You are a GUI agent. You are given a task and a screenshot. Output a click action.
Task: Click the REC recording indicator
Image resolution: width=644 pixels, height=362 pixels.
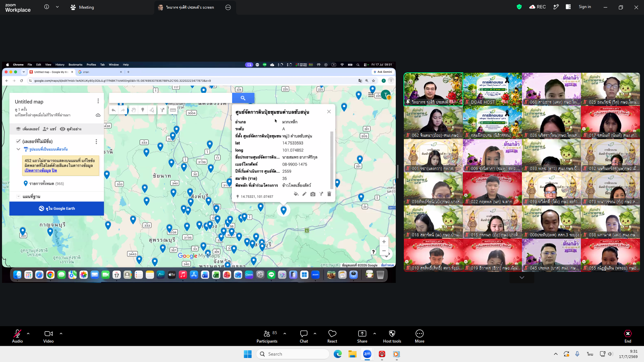coord(537,7)
